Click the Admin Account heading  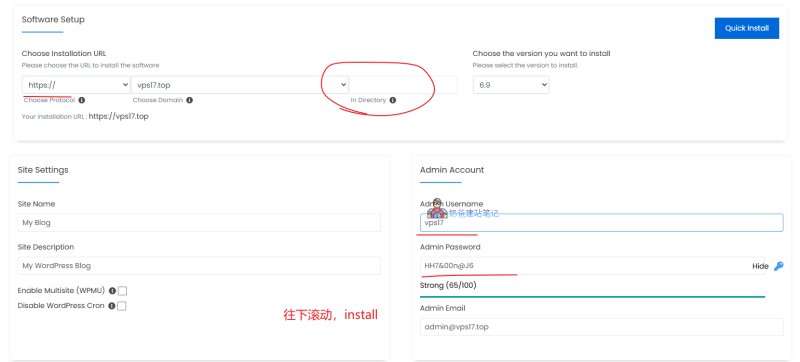coord(452,170)
